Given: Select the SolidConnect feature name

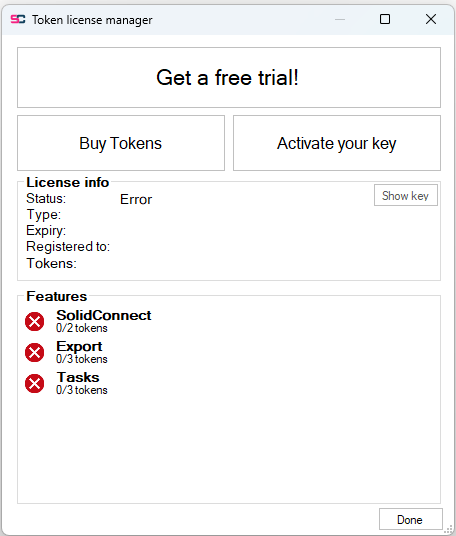Looking at the screenshot, I should [x=104, y=315].
